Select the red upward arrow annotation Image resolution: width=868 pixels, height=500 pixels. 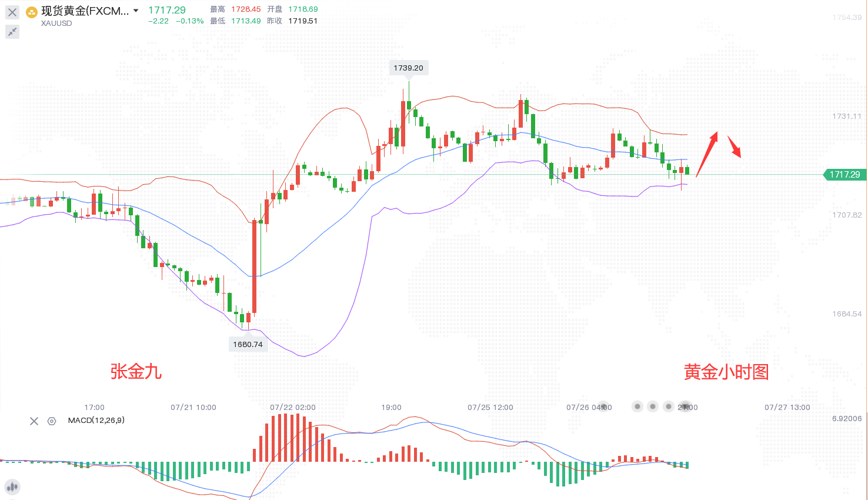coord(707,154)
